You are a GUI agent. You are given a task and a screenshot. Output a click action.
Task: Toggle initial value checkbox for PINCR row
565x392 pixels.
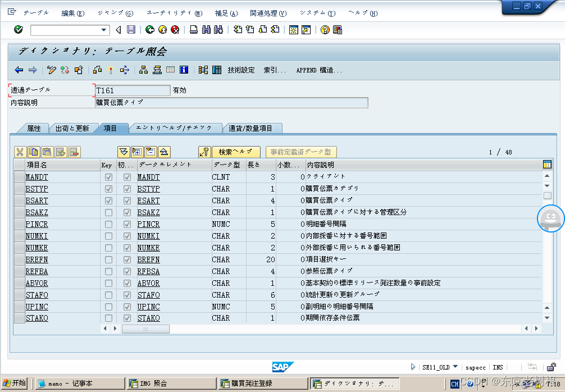click(127, 225)
